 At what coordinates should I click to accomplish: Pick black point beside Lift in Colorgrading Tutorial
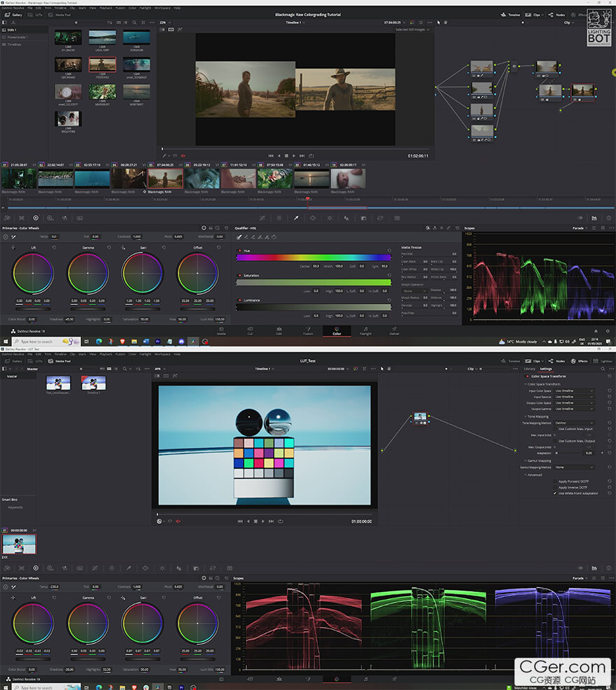point(13,247)
